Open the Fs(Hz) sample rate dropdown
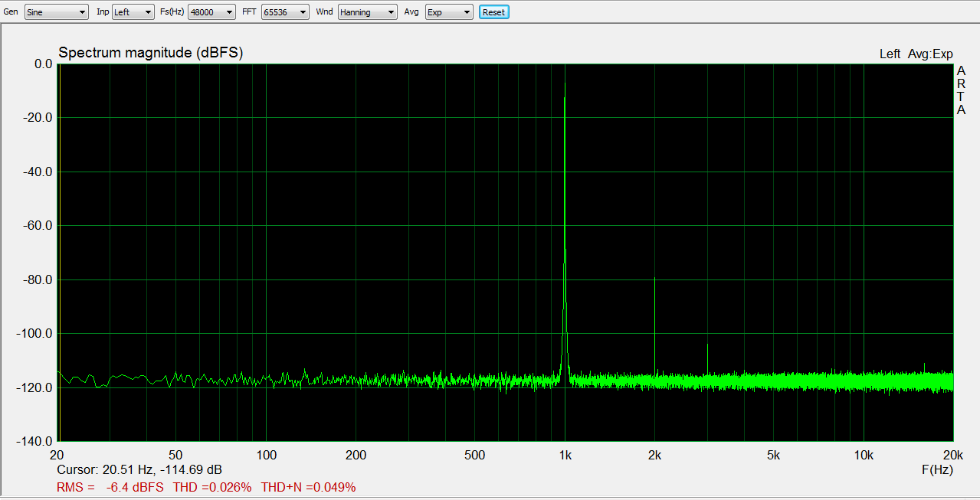Viewport: 980px width, 500px height. (211, 12)
